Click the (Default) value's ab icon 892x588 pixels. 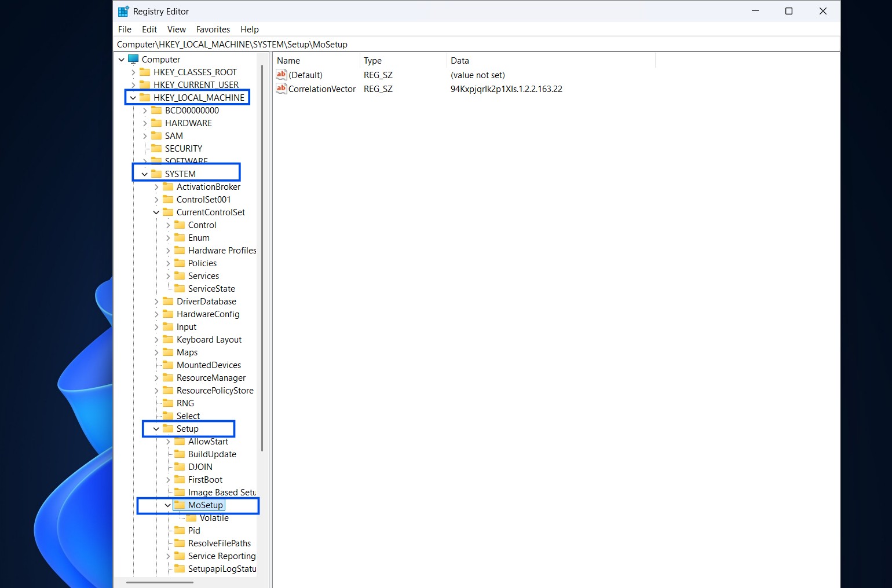point(282,75)
